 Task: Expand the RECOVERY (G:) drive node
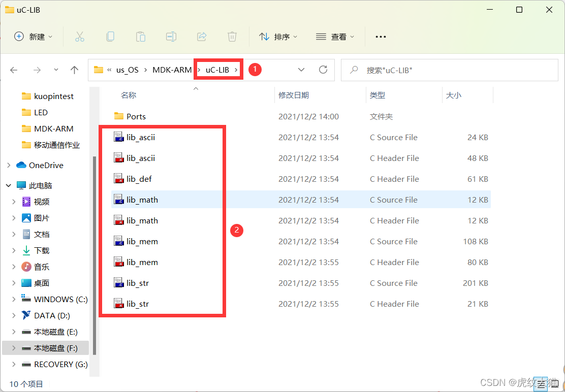point(14,364)
